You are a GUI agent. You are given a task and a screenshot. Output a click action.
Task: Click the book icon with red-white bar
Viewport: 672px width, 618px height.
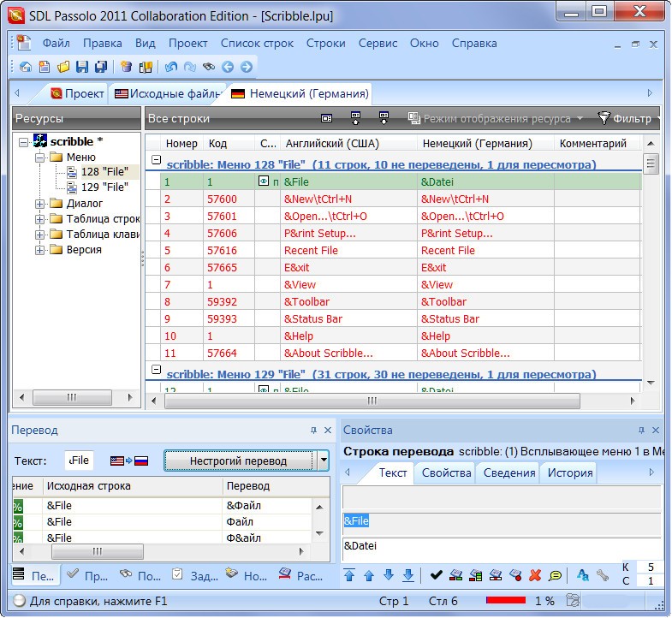tap(496, 575)
